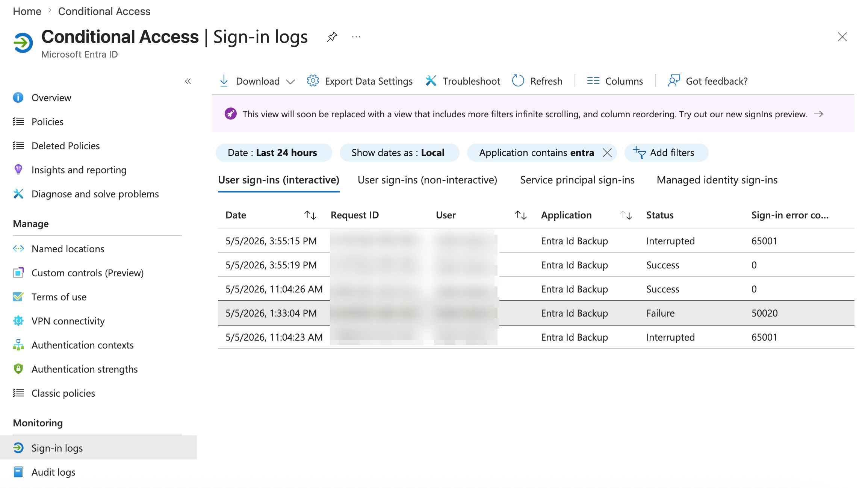The height and width of the screenshot is (488, 868).
Task: Open Policies in the sidebar
Action: (x=47, y=122)
